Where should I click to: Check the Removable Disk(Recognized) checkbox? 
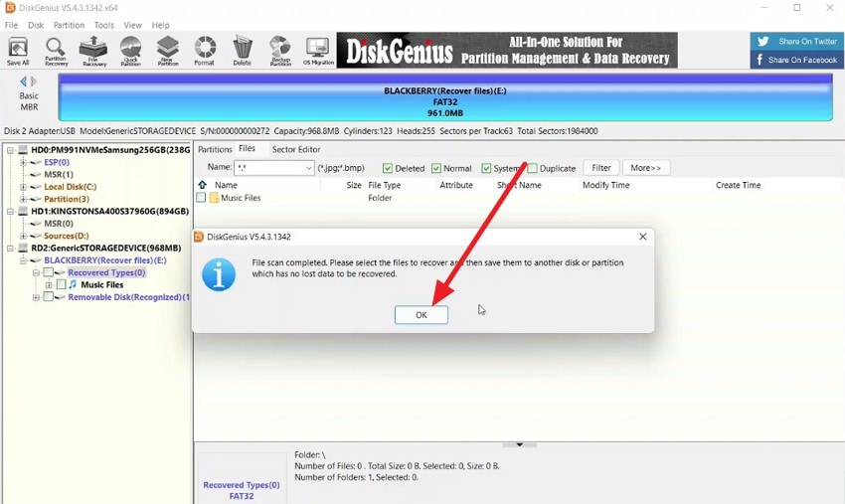[48, 297]
